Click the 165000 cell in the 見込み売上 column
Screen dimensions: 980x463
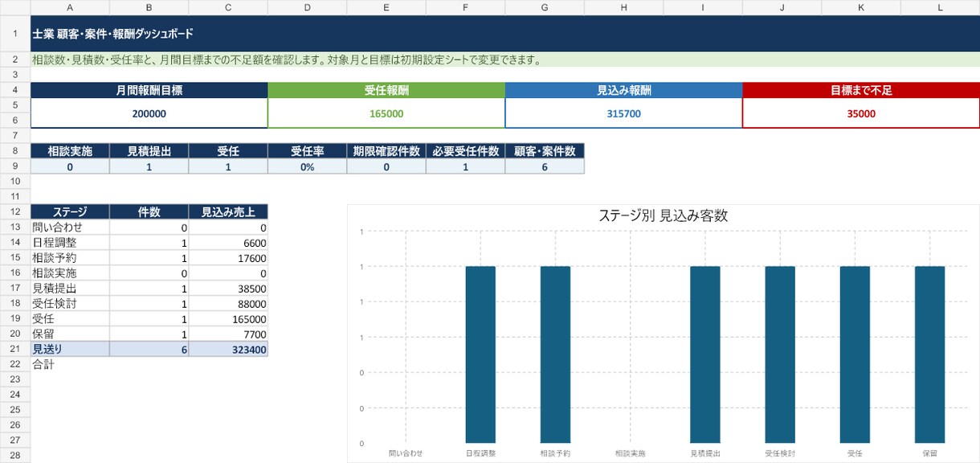click(228, 319)
